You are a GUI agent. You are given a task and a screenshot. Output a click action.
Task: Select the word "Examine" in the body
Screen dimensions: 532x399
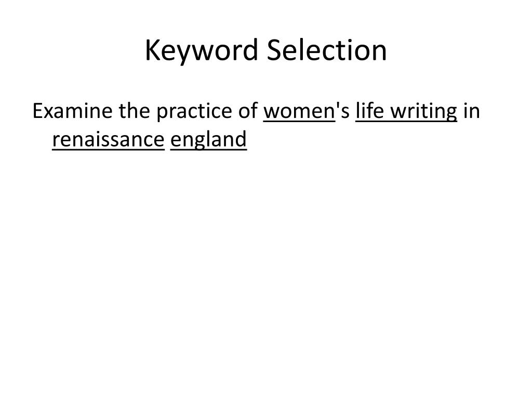pos(72,111)
